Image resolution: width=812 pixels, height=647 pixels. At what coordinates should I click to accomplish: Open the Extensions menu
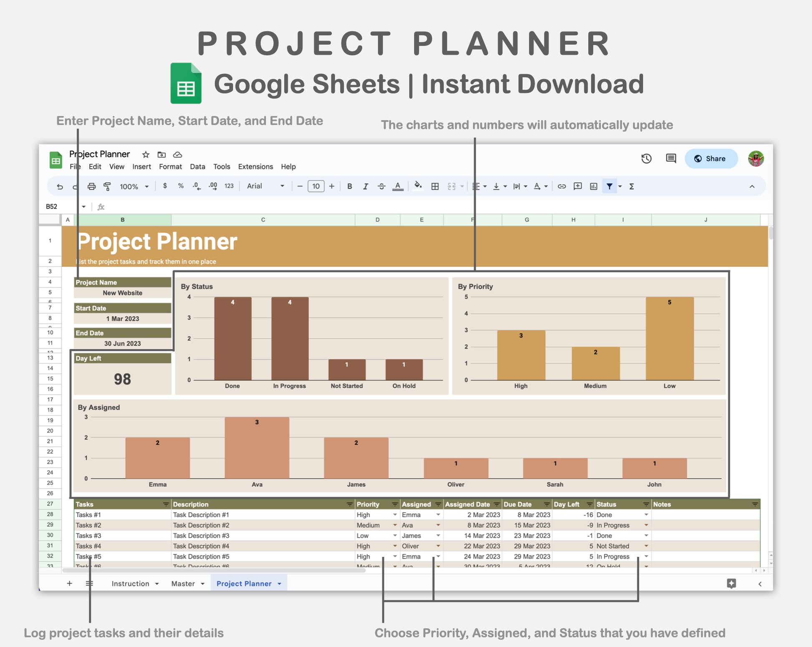click(255, 166)
